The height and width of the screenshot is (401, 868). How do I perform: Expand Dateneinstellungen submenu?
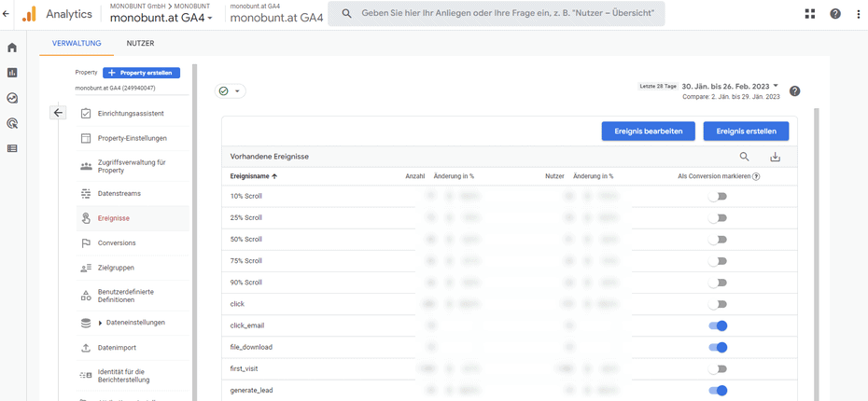point(100,323)
